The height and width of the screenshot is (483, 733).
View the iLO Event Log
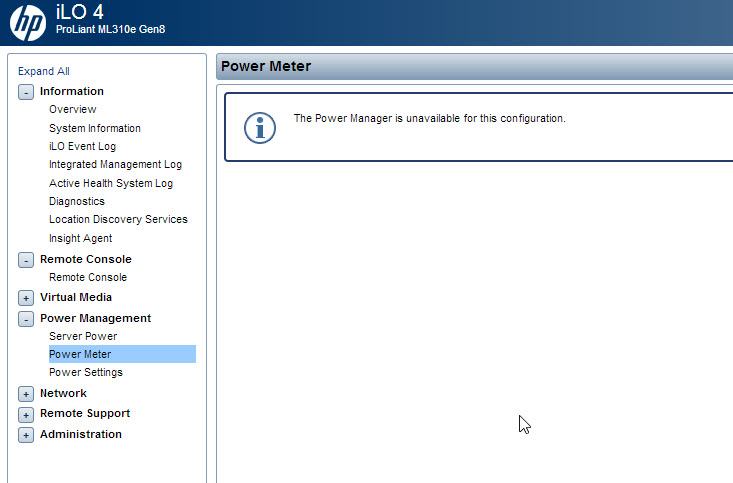tap(82, 146)
